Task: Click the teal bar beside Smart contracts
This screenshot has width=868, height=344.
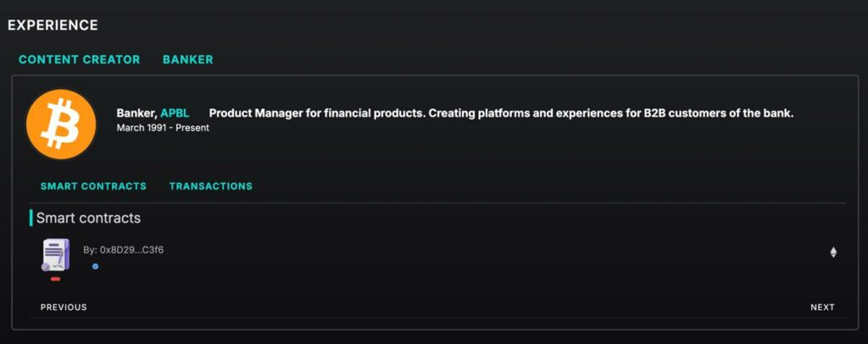Action: (x=31, y=218)
